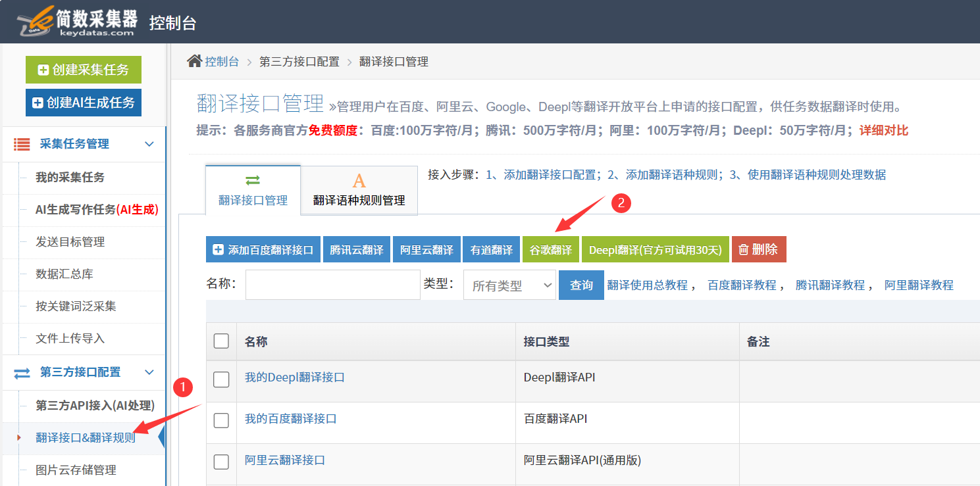
Task: Click 阿里云翻译 button
Action: (x=426, y=250)
